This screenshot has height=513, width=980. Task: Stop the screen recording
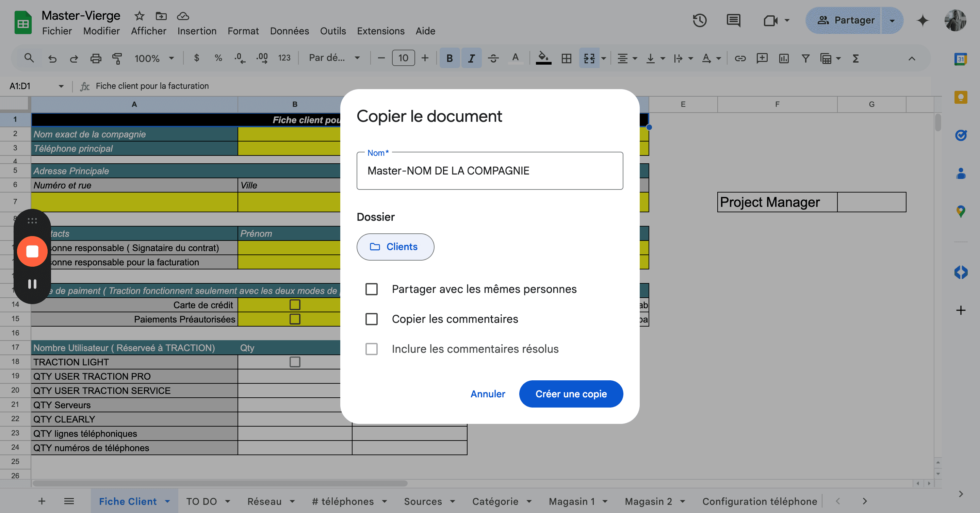pos(32,251)
